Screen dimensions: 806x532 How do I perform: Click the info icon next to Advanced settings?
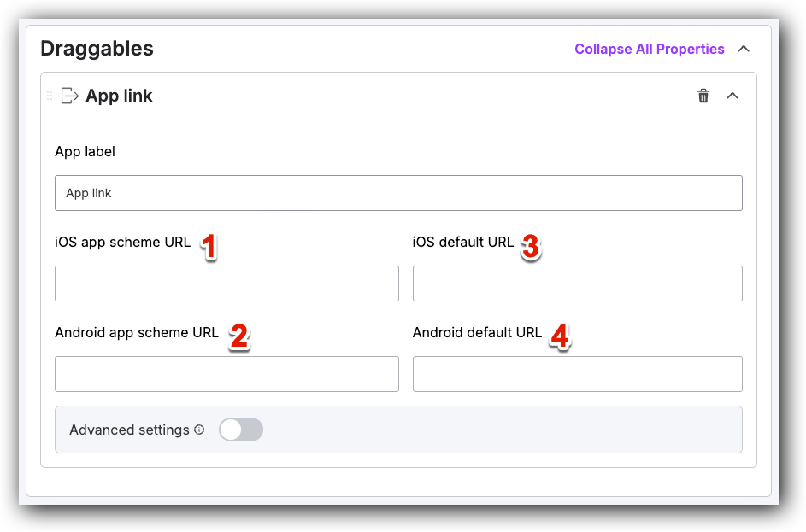[199, 430]
